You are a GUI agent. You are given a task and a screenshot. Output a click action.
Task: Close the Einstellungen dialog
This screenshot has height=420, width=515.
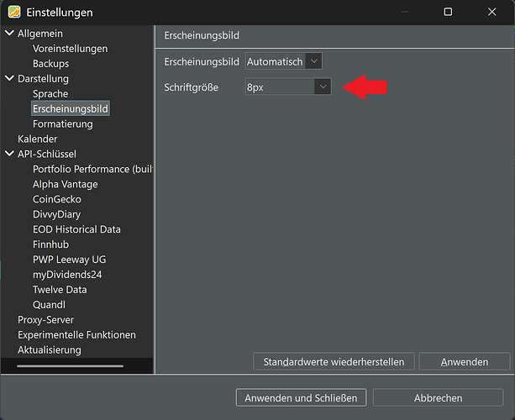[x=491, y=12]
